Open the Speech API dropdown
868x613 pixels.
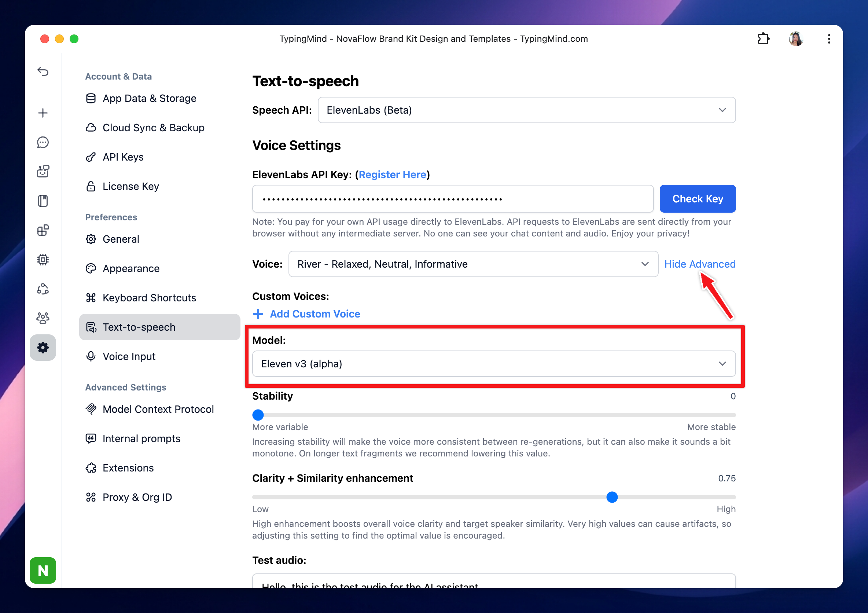coord(527,110)
